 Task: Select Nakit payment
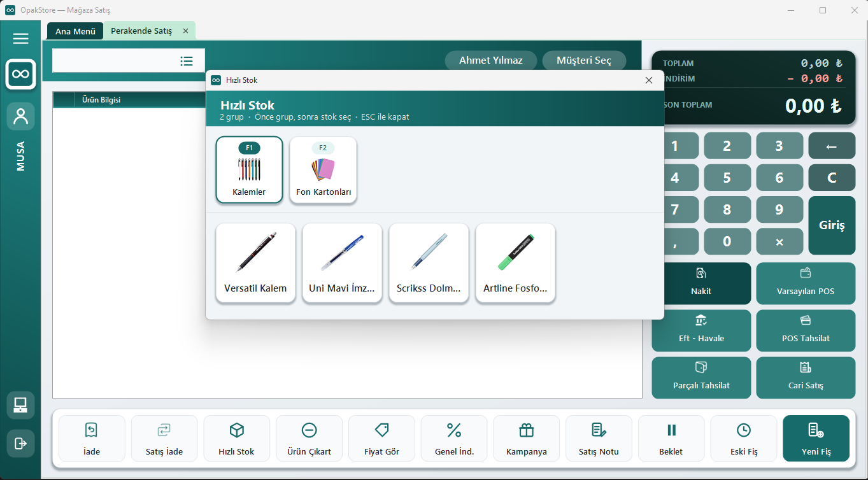pyautogui.click(x=701, y=283)
